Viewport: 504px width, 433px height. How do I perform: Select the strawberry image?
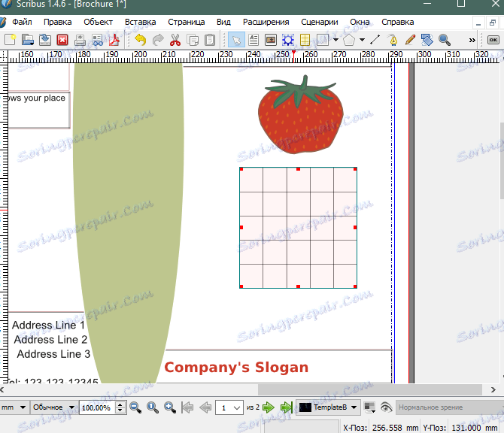pos(301,114)
